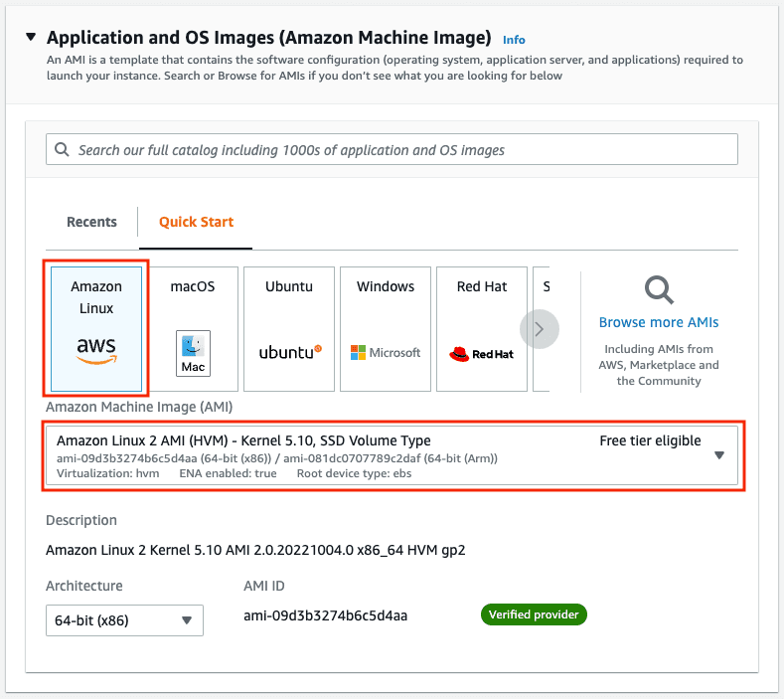
Task: Click the Virtualization: hvm text
Action: [x=107, y=473]
